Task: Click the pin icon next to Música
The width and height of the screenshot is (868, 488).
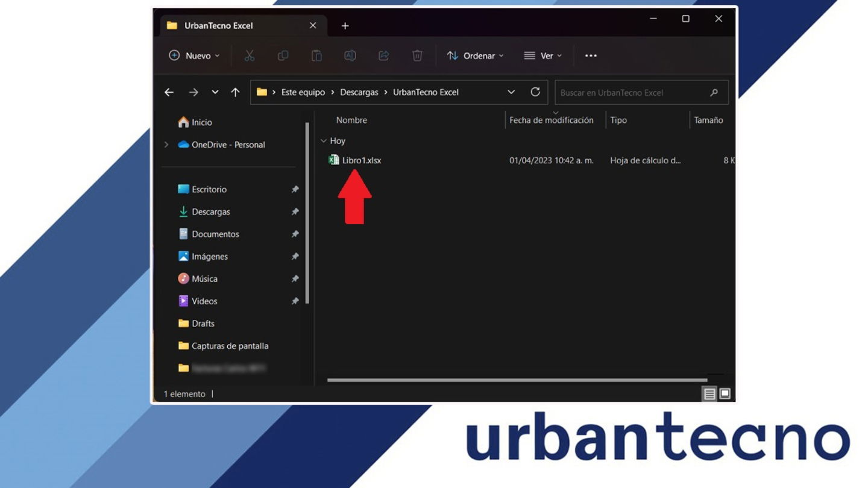Action: (x=295, y=278)
